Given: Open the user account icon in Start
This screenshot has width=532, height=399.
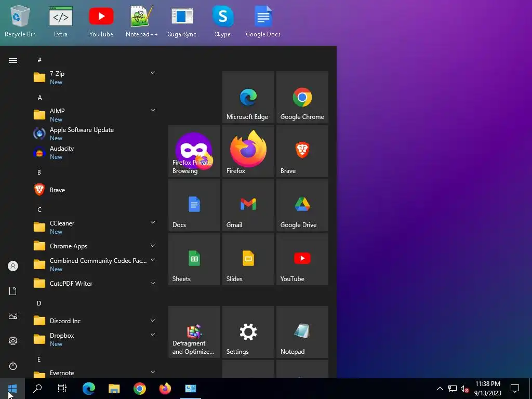Looking at the screenshot, I should 13,266.
